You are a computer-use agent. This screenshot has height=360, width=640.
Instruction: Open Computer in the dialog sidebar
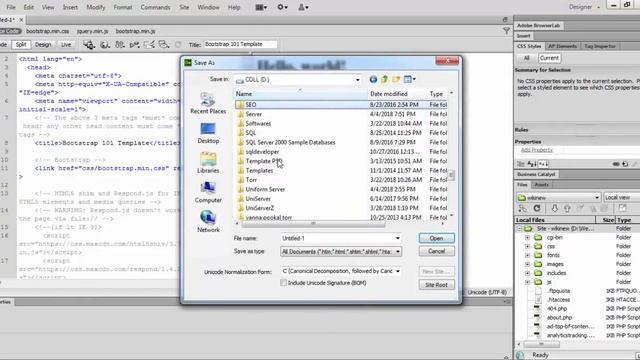pyautogui.click(x=208, y=193)
